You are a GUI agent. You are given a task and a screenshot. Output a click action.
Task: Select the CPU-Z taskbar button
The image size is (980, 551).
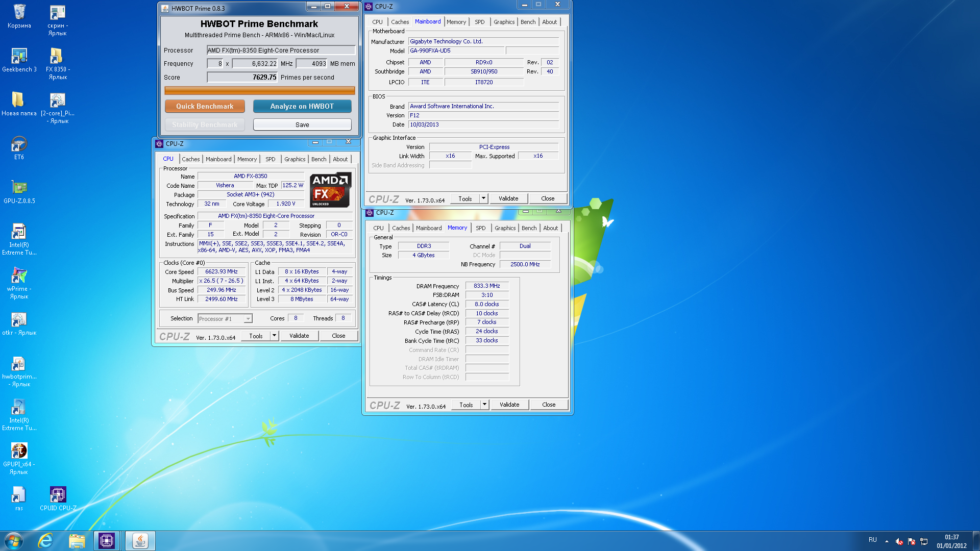coord(107,541)
